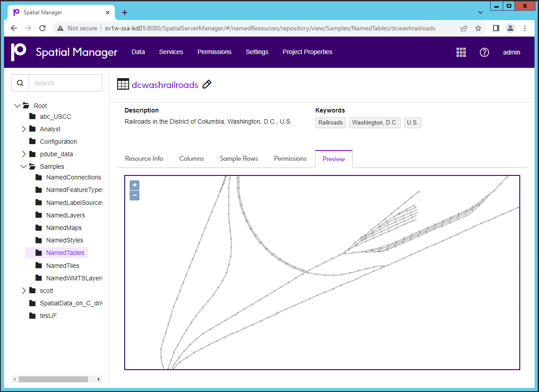The height and width of the screenshot is (392, 539).
Task: Close the Spatial Manager browser tab
Action: coord(108,13)
